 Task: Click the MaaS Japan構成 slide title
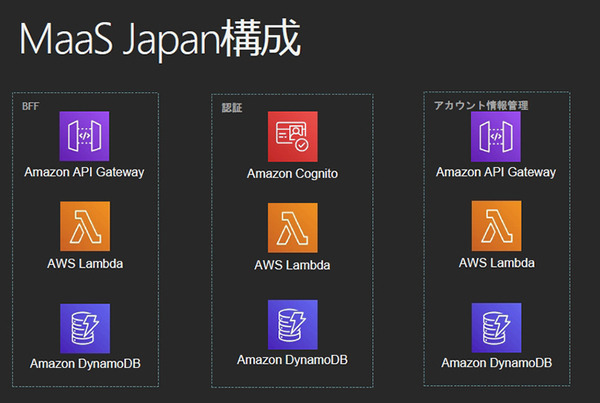[160, 43]
